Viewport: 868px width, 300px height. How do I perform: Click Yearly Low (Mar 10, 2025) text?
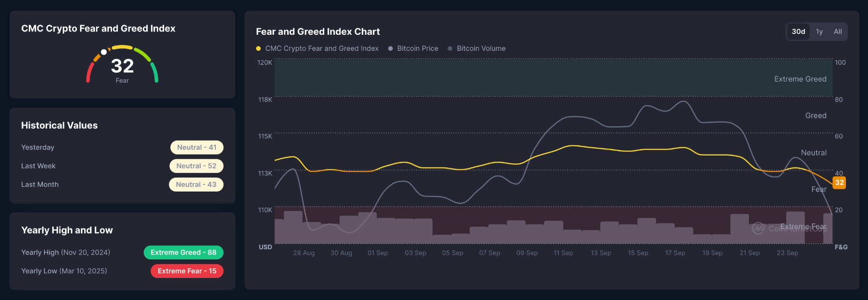coord(64,271)
